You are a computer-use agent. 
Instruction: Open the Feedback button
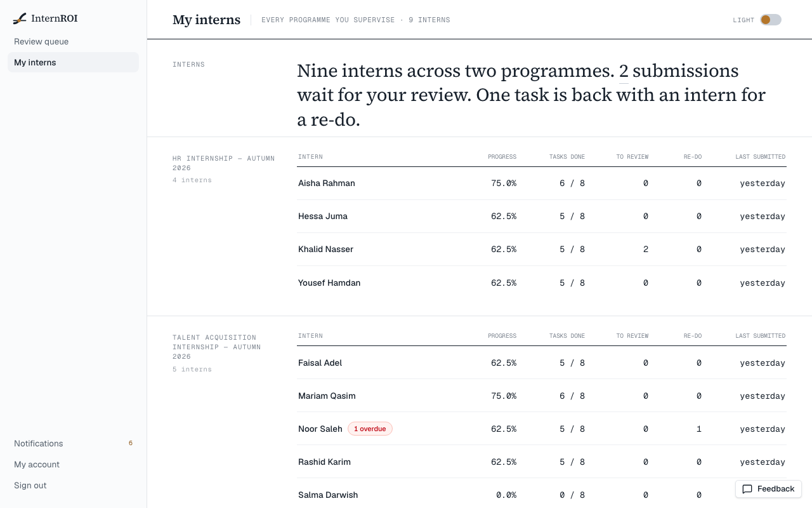pos(768,489)
